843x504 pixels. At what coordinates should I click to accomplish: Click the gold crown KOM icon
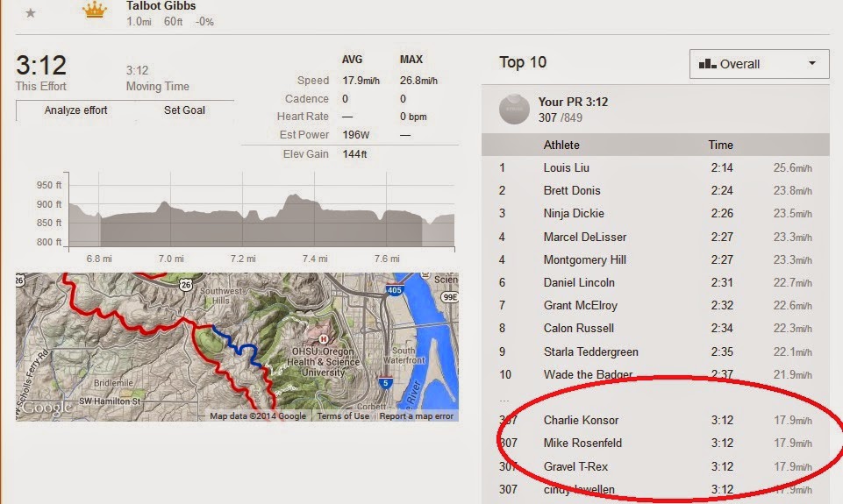pos(95,10)
